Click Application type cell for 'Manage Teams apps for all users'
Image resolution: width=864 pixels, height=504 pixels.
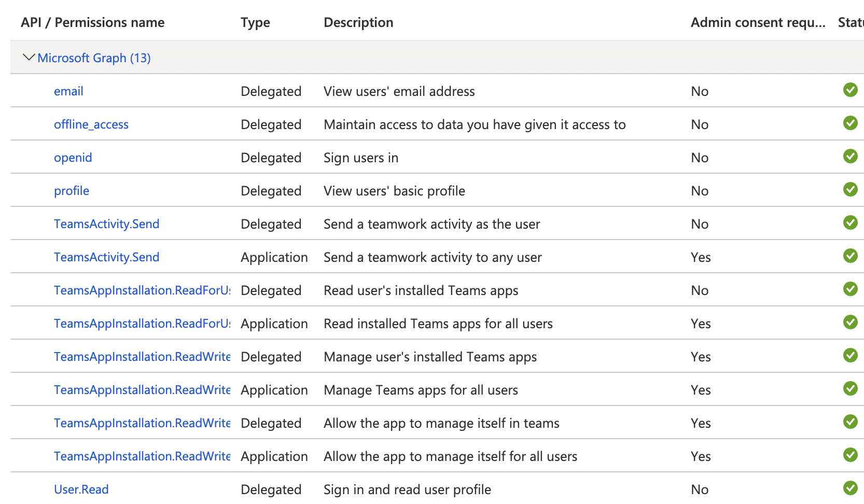274,390
